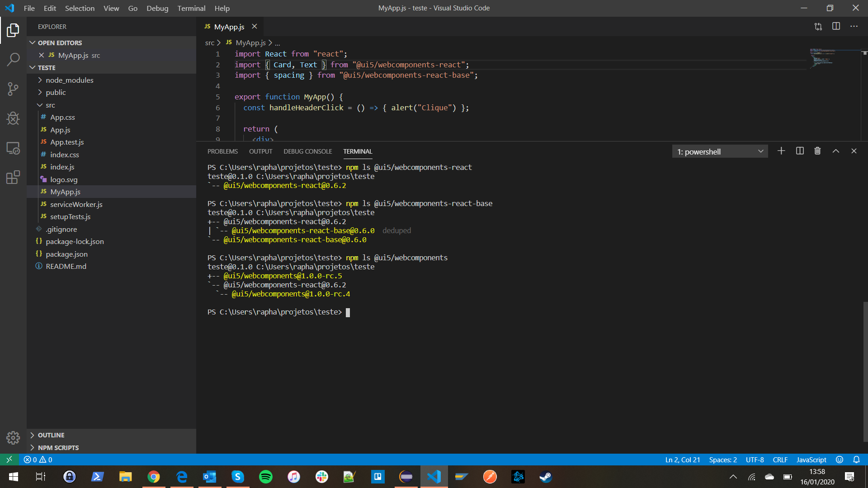Open the Search view in the sidebar
Viewport: 868px width, 488px height.
tap(13, 59)
